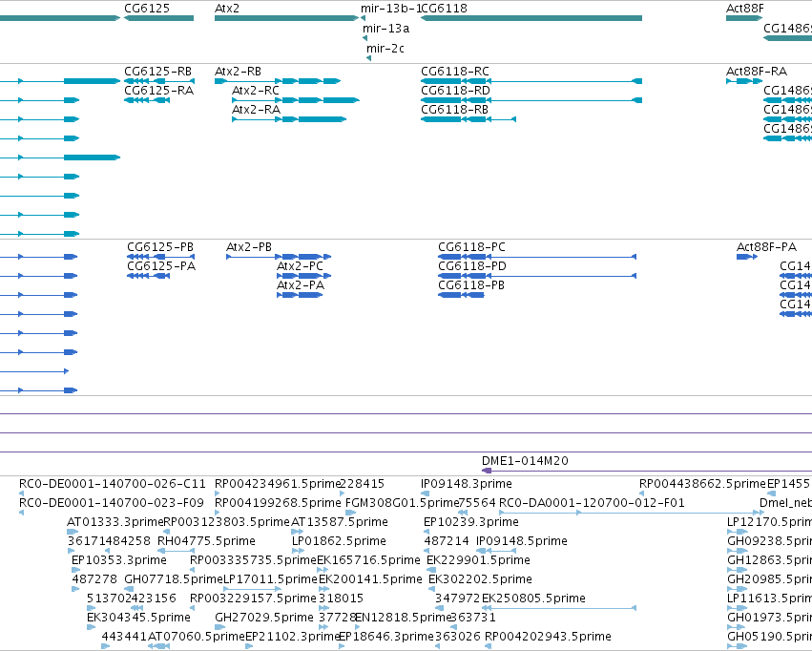This screenshot has height=651, width=812.
Task: Select the Atx2 gene bar in the top track
Action: click(x=286, y=18)
